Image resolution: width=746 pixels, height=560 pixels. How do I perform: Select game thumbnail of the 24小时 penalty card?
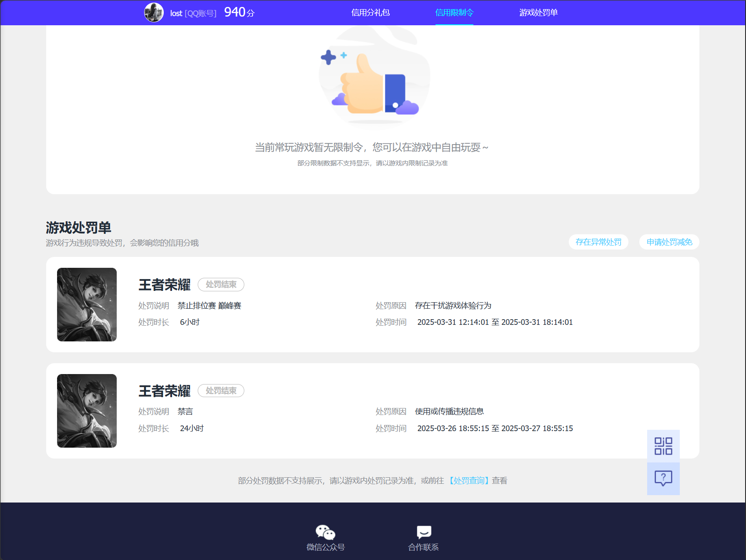(87, 411)
